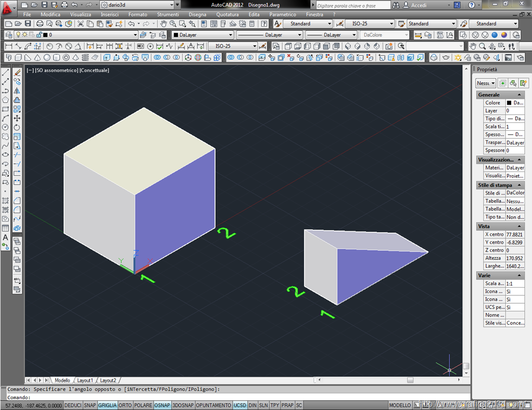Screen dimensions: 532x410
Task: Toggle GRIGLIA grid display in status bar
Action: (x=107, y=405)
